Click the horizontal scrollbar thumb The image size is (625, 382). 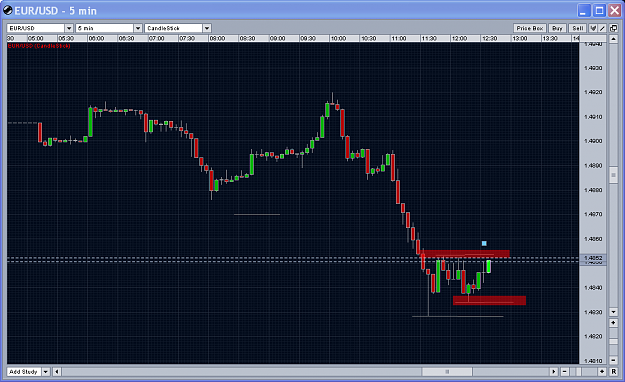(x=447, y=372)
